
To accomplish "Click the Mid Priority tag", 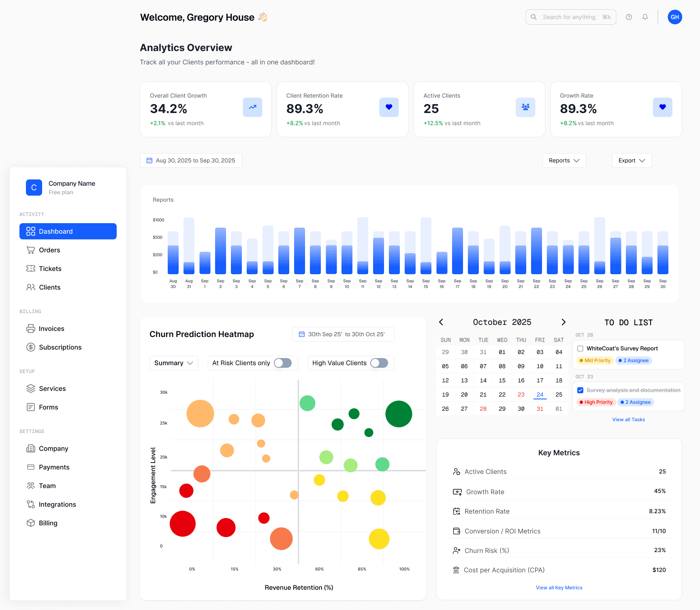I will (595, 360).
